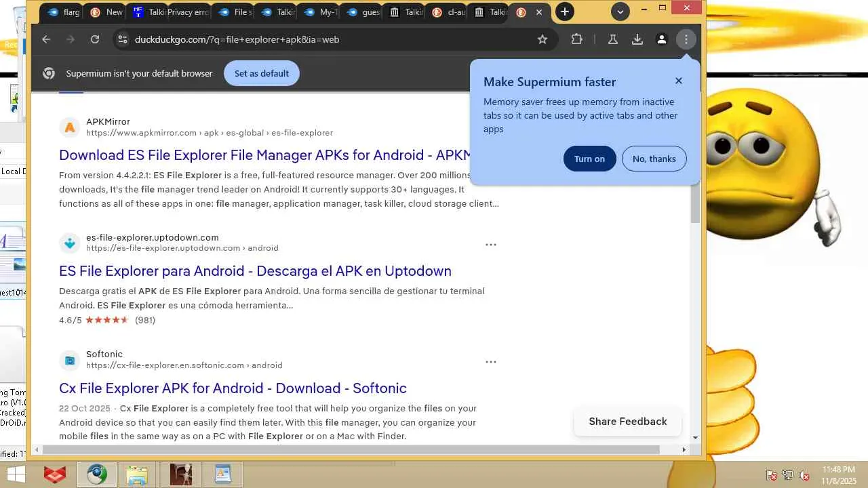868x488 pixels.
Task: Click the apkmirror.com URL breadcrumb
Action: (x=210, y=133)
